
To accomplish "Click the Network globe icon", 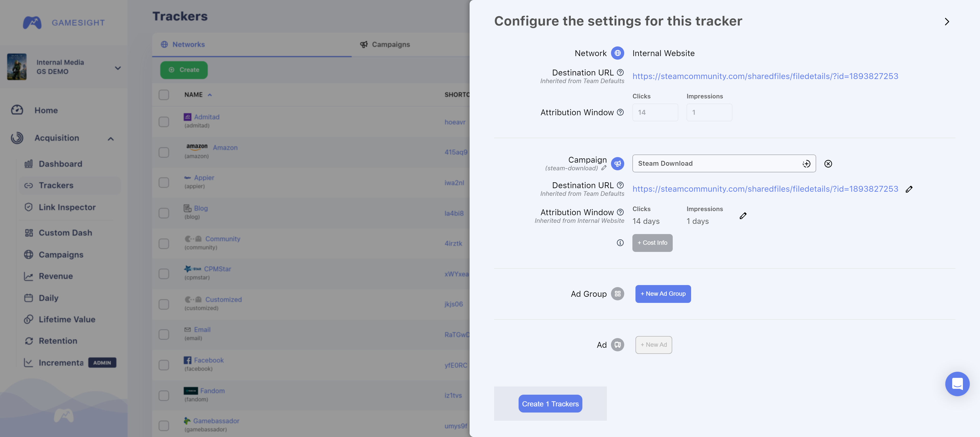I will point(617,53).
